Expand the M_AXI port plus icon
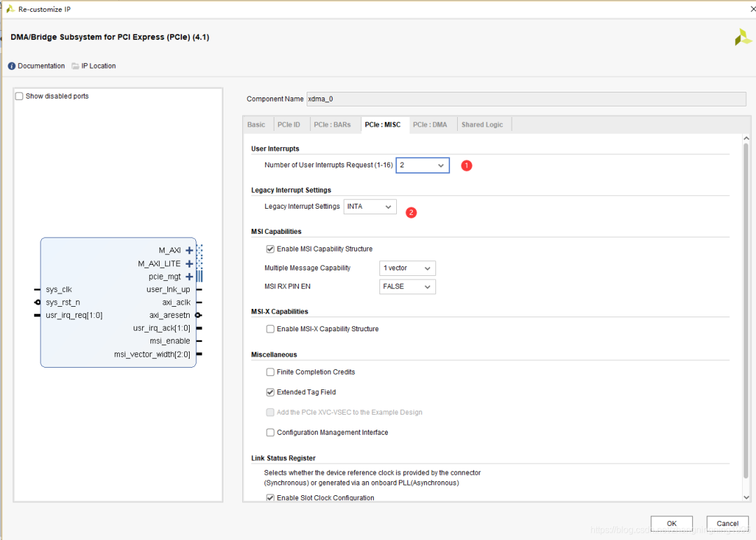The image size is (756, 540). [189, 250]
